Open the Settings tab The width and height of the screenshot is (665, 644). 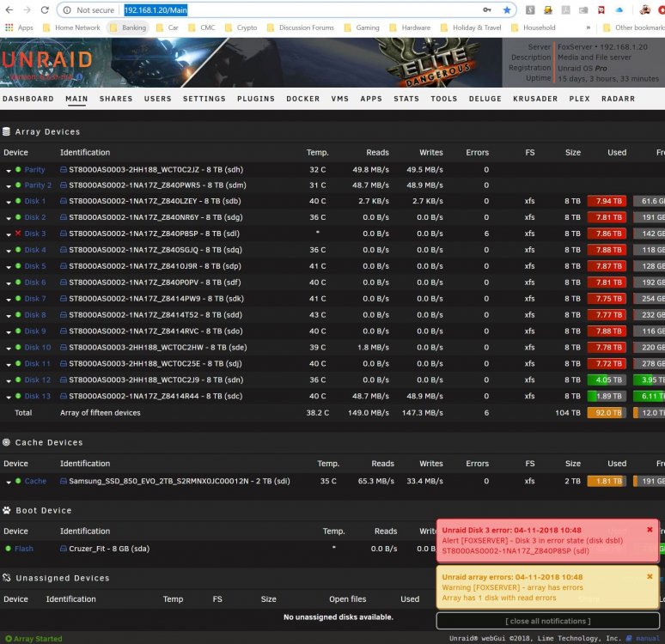(x=204, y=99)
